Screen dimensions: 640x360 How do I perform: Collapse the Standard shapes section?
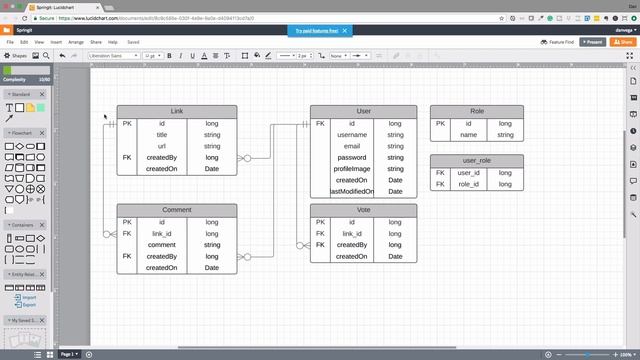19,94
